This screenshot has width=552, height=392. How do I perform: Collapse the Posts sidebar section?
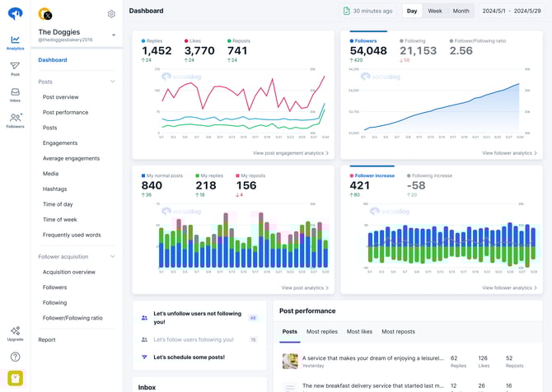113,82
